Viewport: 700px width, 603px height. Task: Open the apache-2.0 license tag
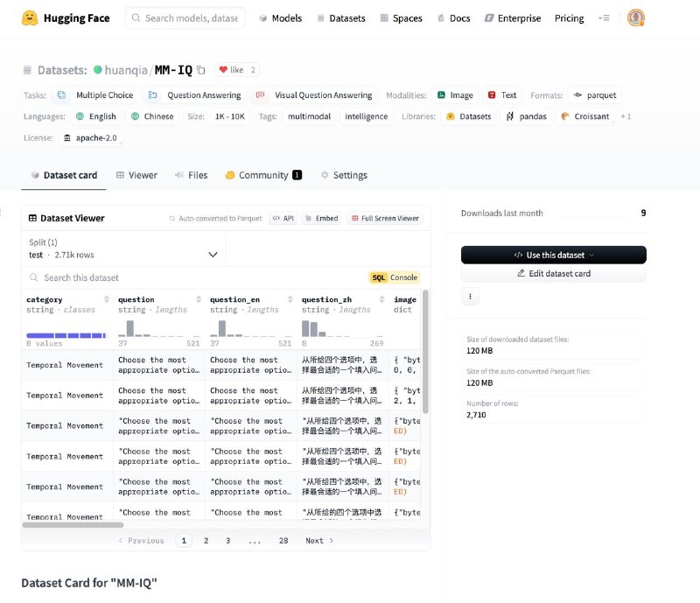tap(90, 138)
